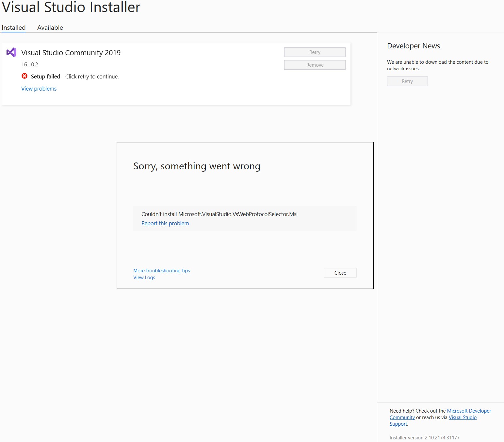
Task: Open the View problems link
Action: pyautogui.click(x=39, y=89)
